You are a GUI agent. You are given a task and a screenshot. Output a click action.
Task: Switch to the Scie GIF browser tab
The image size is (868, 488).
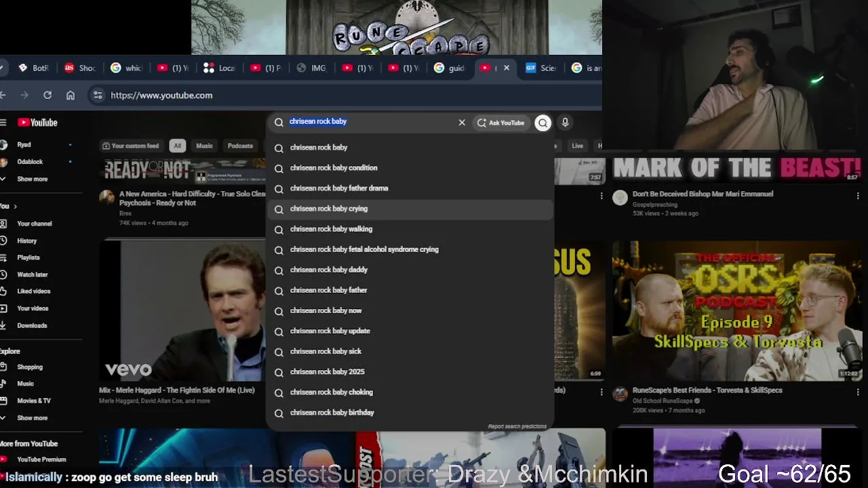tap(542, 68)
